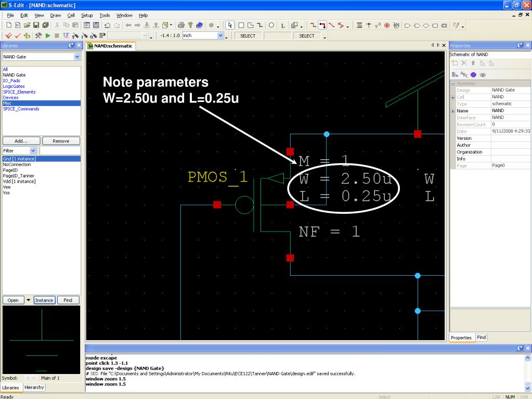Image resolution: width=532 pixels, height=399 pixels.
Task: Toggle the eye visibility icon in Properties panel
Action: point(483,74)
